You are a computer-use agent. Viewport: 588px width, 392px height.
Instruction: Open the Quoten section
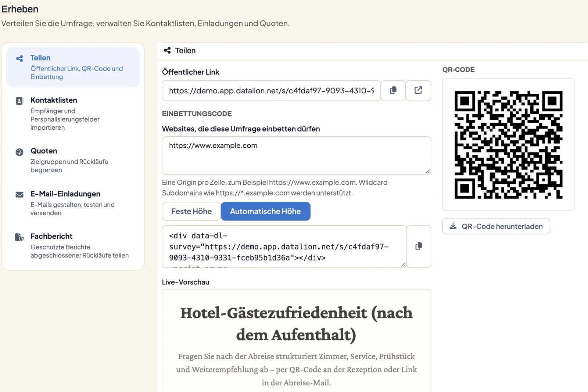[x=73, y=160]
